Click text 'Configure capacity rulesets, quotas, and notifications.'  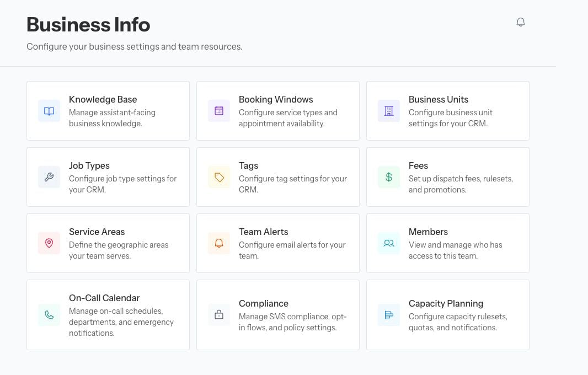pos(458,322)
